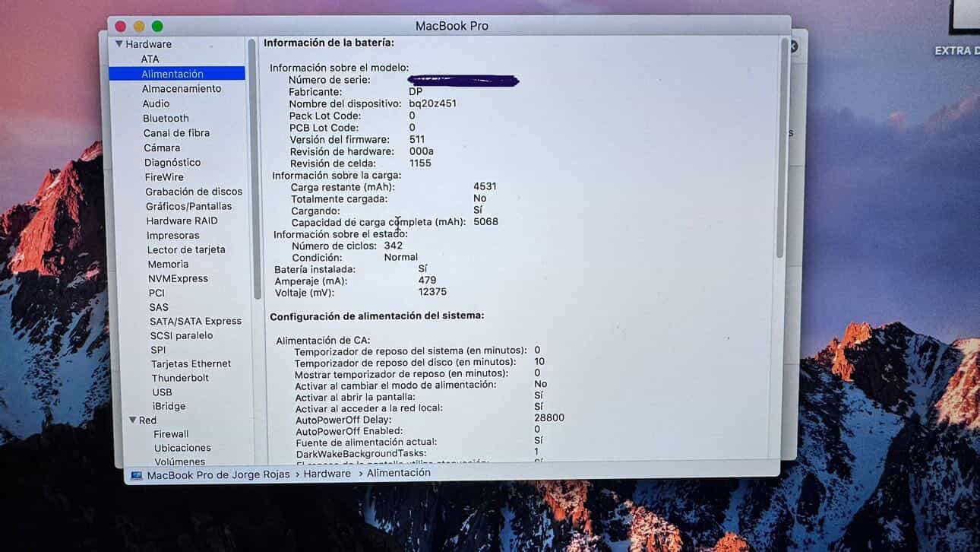980x552 pixels.
Task: Click the sidebar vertical scrollbar
Action: tap(254, 167)
